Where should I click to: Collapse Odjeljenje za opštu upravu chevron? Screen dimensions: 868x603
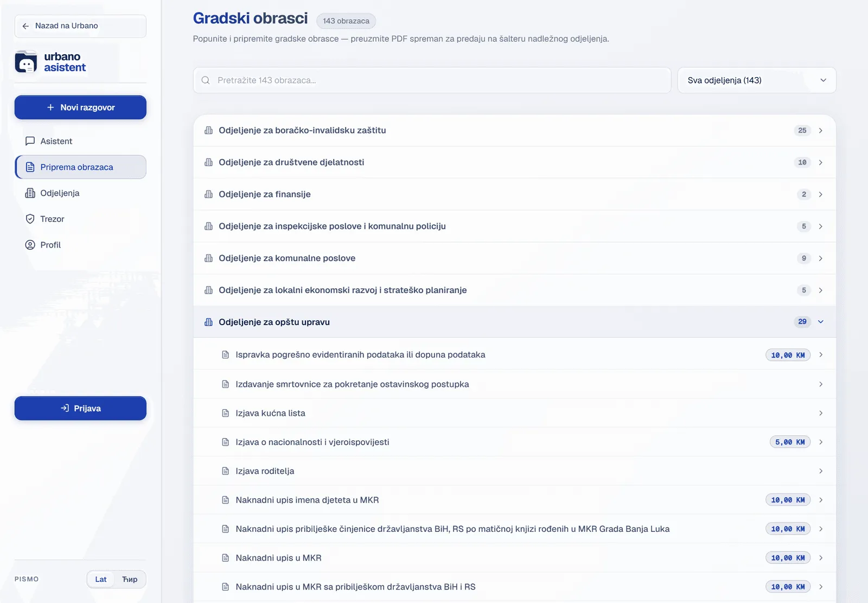[x=821, y=322]
